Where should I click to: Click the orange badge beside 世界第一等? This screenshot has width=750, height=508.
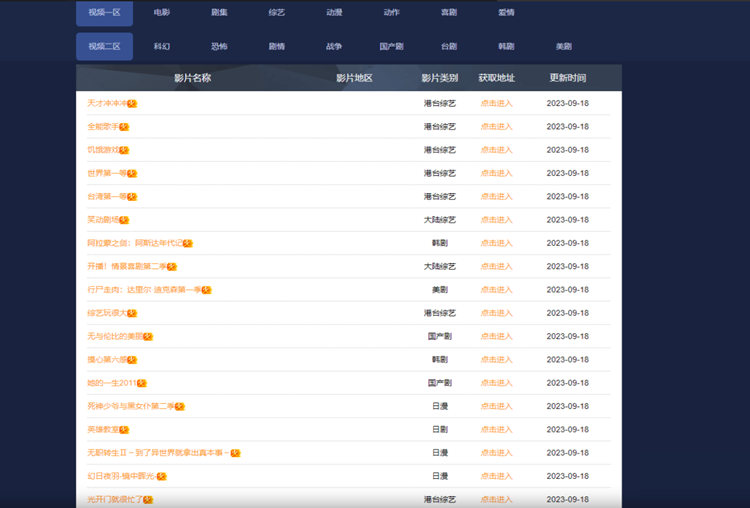(132, 173)
